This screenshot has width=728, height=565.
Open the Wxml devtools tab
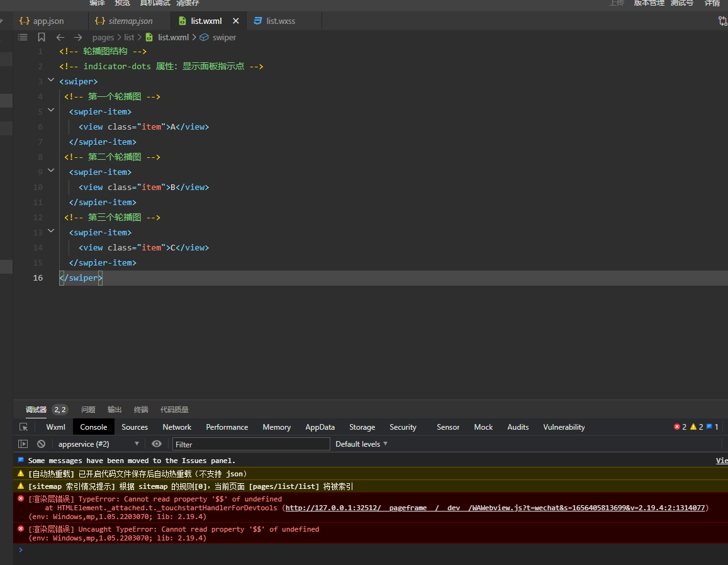tap(56, 427)
